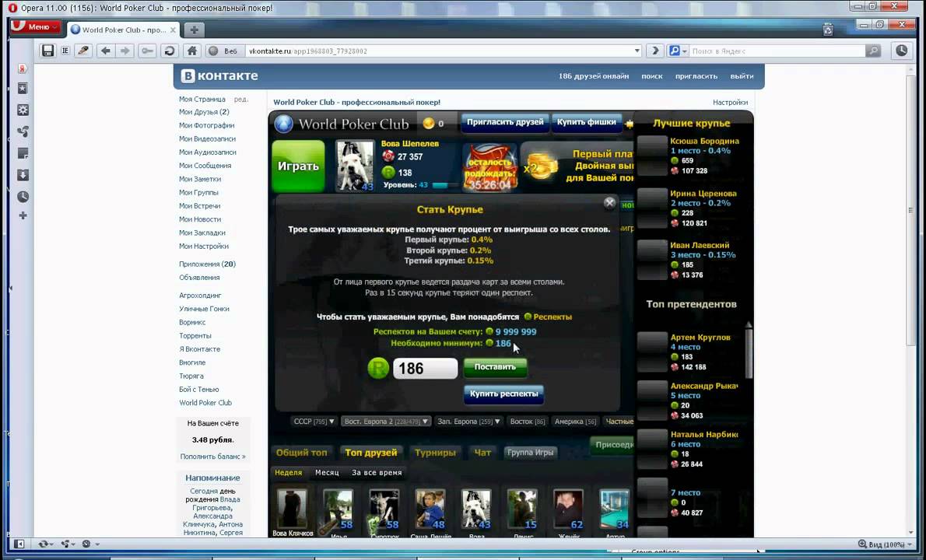
Task: Open the sync dropdown in status bar
Action: 45,544
